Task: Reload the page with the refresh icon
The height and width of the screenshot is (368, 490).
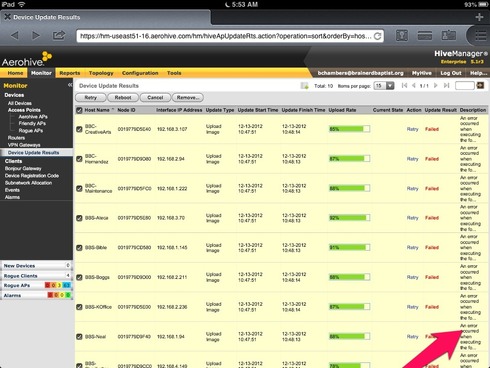Action: [x=377, y=36]
